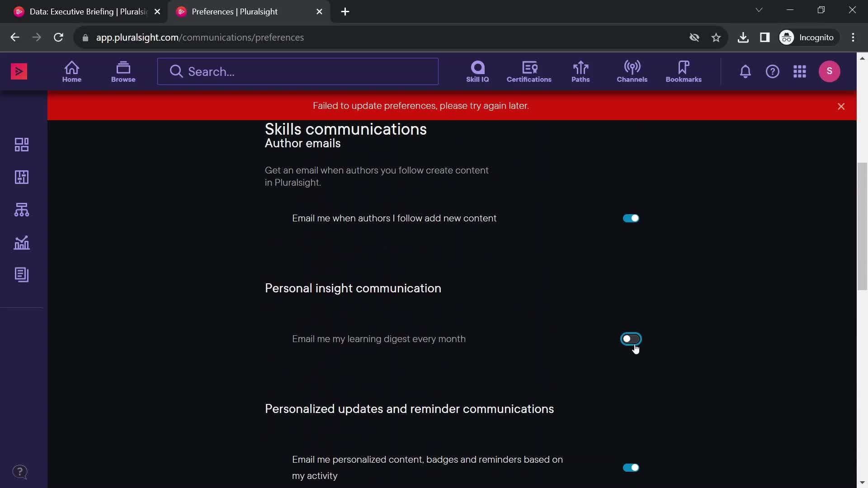
Task: Go back to the previous page
Action: coord(15,38)
